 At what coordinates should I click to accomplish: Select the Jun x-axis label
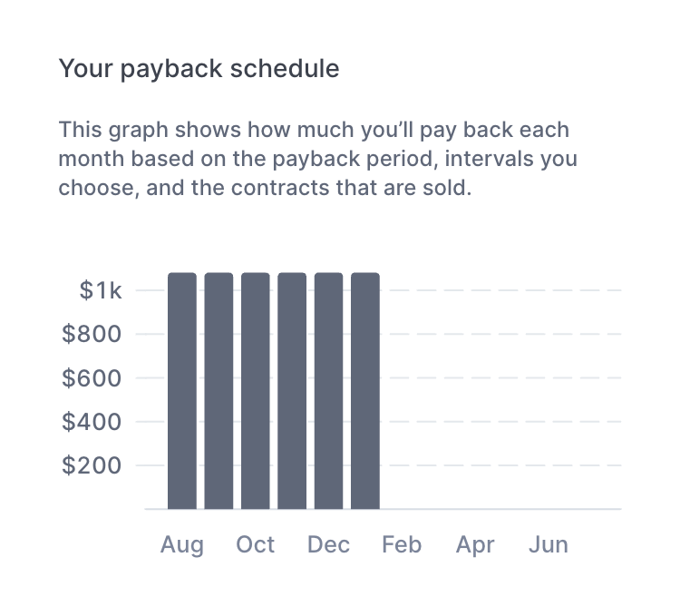point(549,544)
